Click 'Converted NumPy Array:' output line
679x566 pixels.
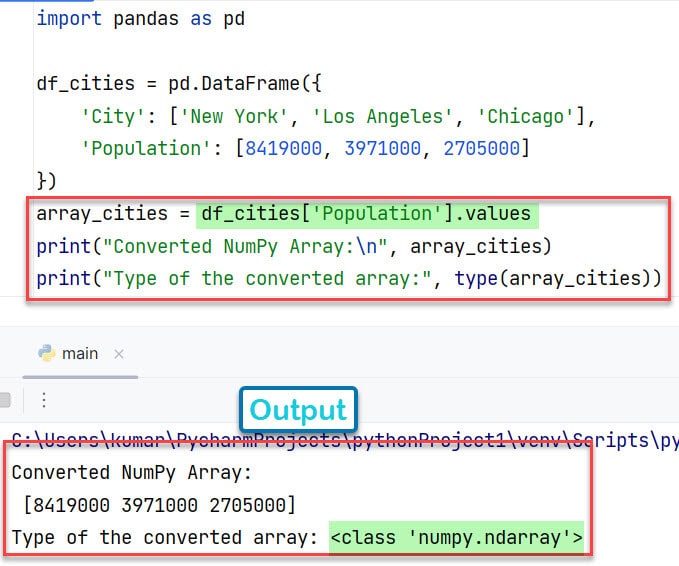(x=132, y=472)
